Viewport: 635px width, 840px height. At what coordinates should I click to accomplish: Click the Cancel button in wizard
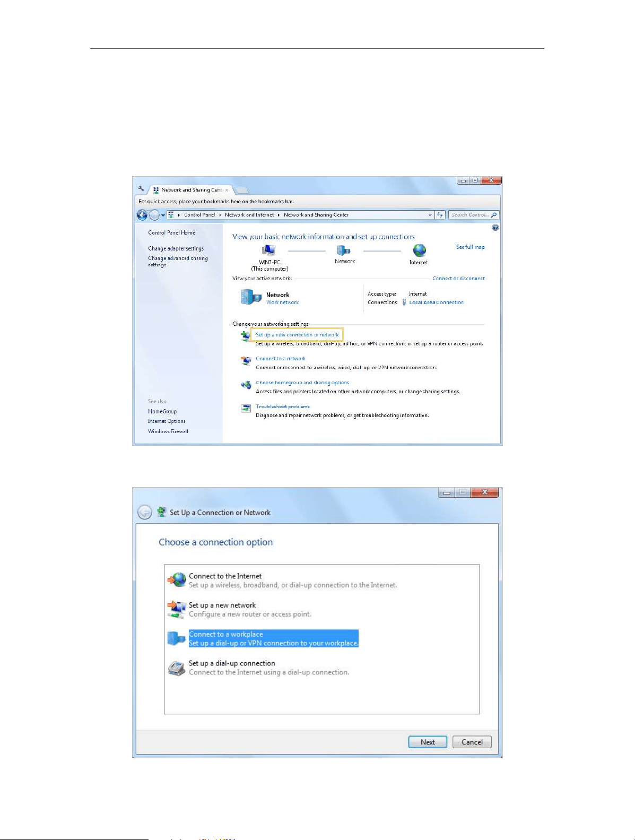tap(472, 742)
